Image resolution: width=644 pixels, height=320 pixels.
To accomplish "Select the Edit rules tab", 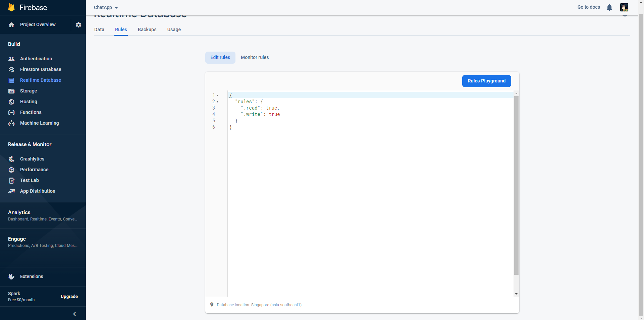I will [x=220, y=57].
